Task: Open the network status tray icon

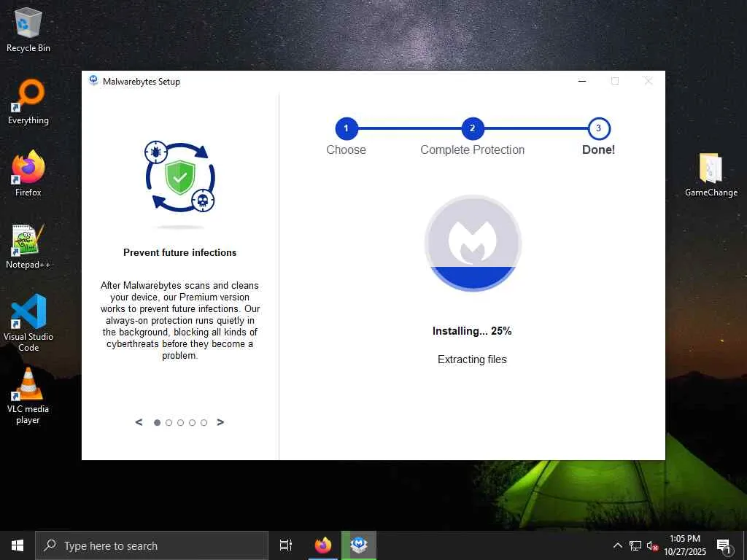Action: (635, 545)
